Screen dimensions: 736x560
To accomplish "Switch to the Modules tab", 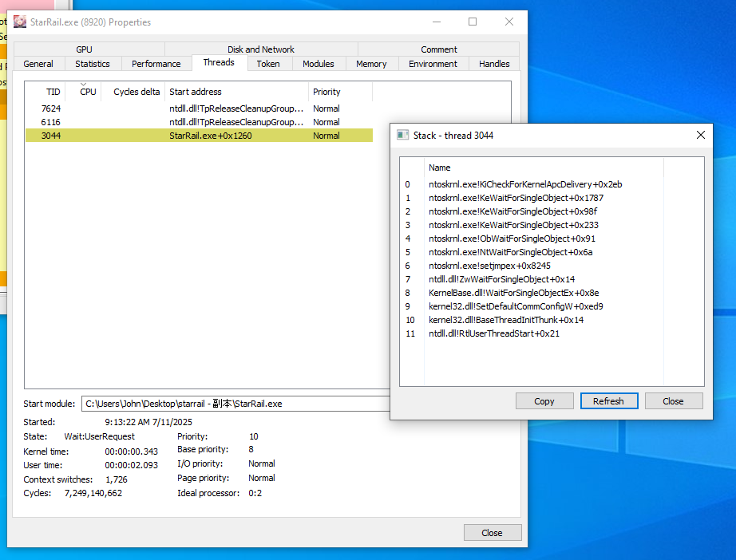I will pos(319,64).
